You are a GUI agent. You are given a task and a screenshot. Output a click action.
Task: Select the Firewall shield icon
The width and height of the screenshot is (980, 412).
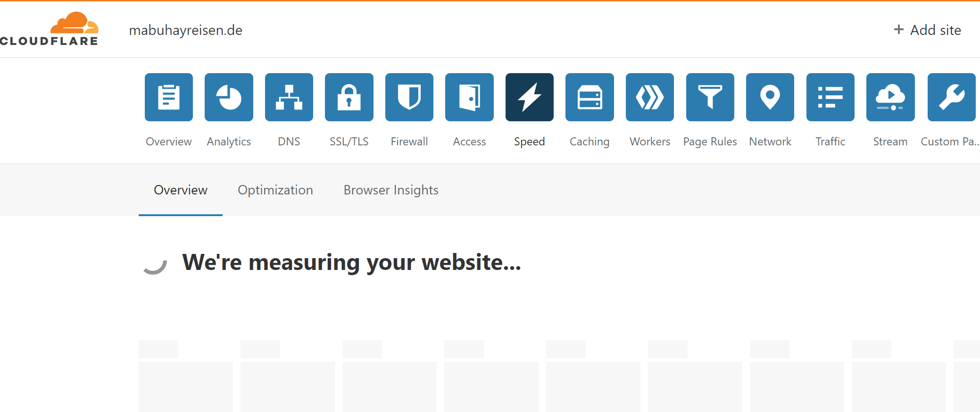coord(409,97)
